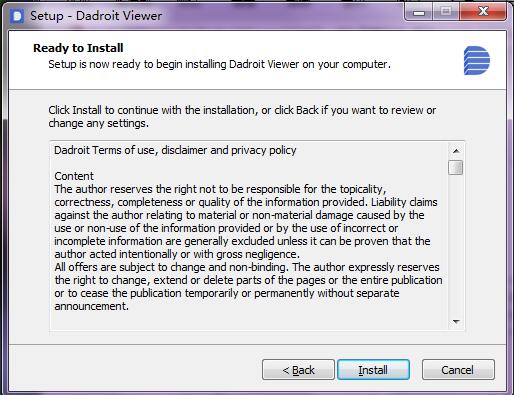Click the scrollbar thumb in the terms box
514x395 pixels.
coord(456,167)
